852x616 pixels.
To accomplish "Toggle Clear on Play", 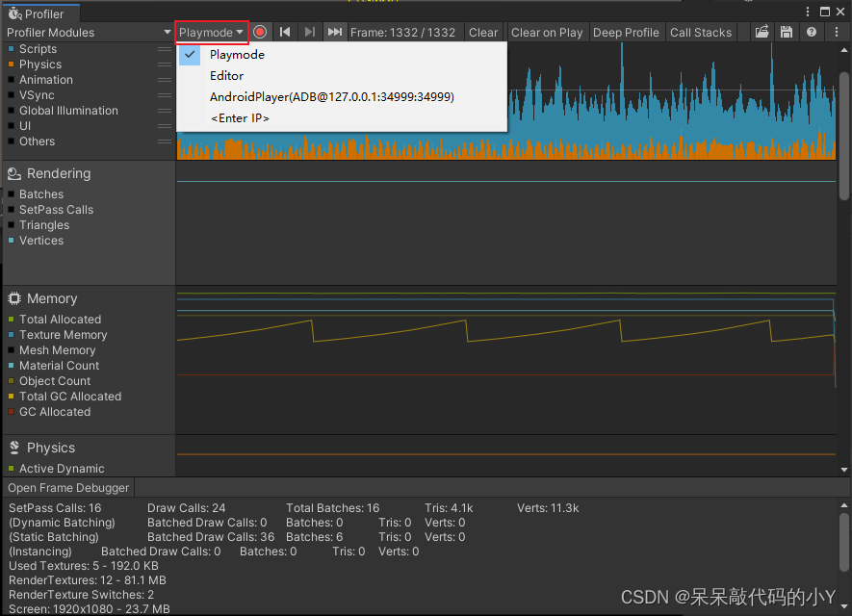I will click(x=547, y=32).
